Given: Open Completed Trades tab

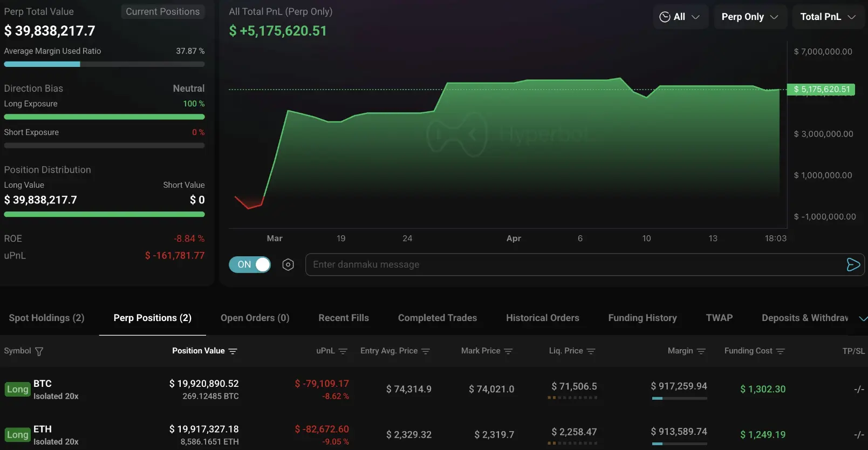Looking at the screenshot, I should click(438, 318).
